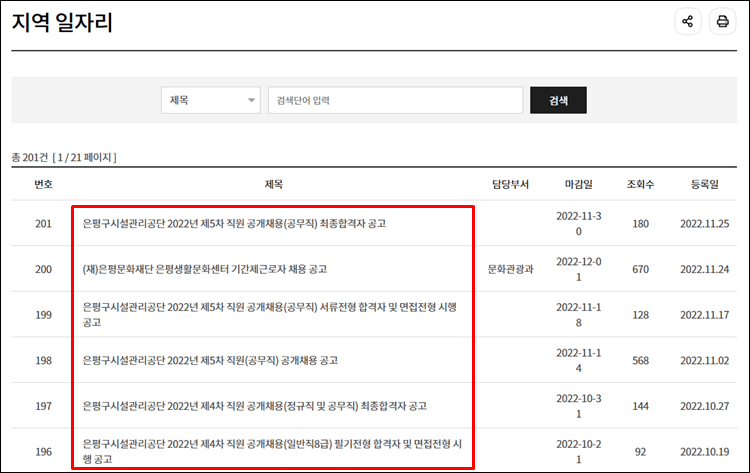Click the print icon button
This screenshot has width=750, height=473.
[722, 22]
